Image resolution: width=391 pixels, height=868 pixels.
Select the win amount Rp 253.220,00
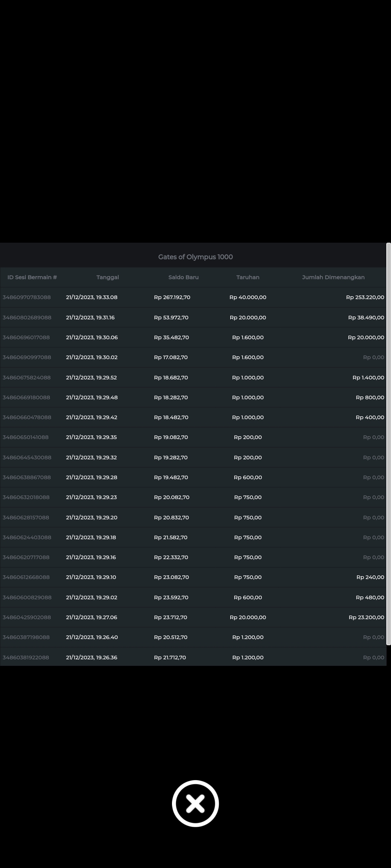(x=365, y=297)
